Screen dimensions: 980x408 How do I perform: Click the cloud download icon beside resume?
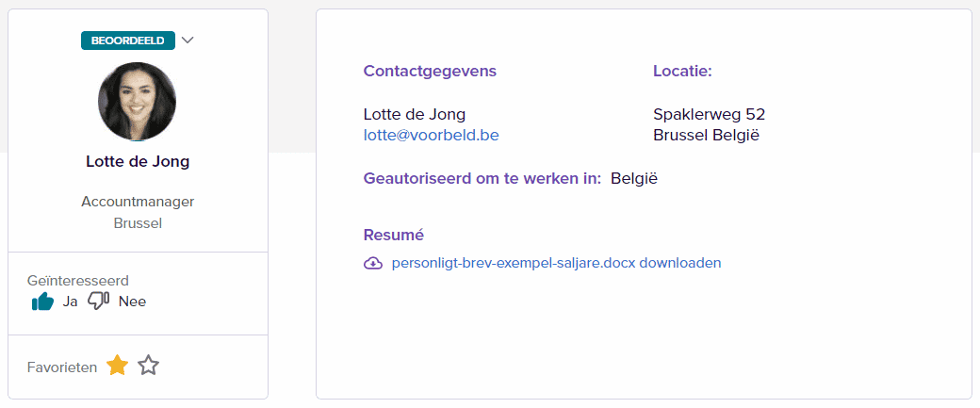[x=373, y=263]
